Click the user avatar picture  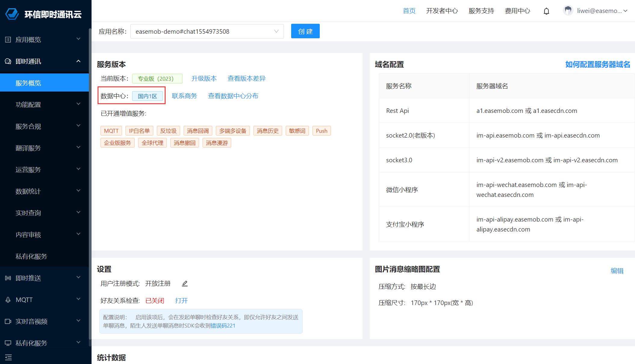tap(568, 11)
